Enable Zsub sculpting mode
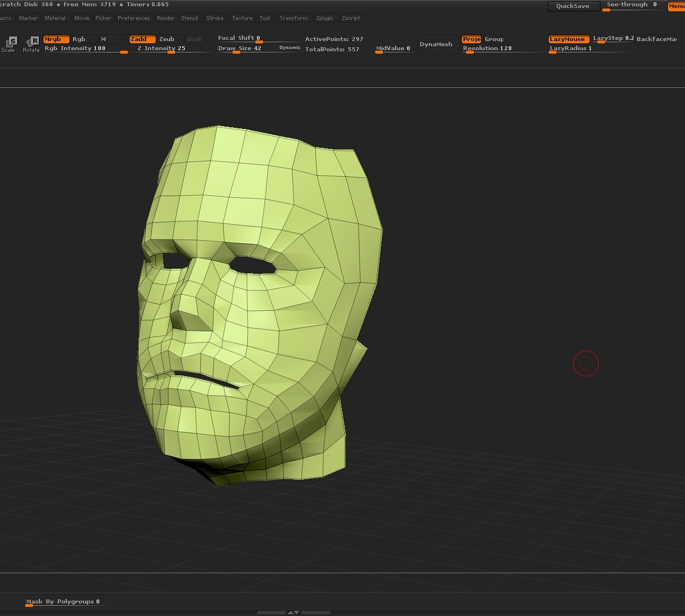 tap(170, 39)
